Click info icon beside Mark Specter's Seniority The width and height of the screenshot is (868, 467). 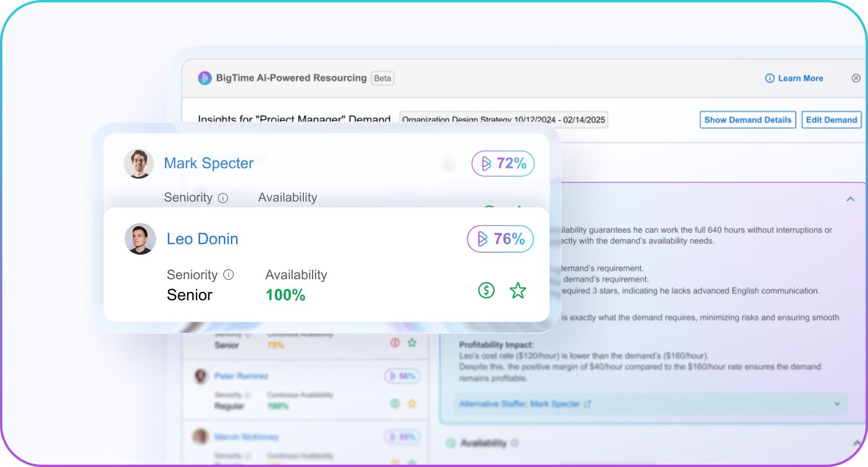point(223,198)
